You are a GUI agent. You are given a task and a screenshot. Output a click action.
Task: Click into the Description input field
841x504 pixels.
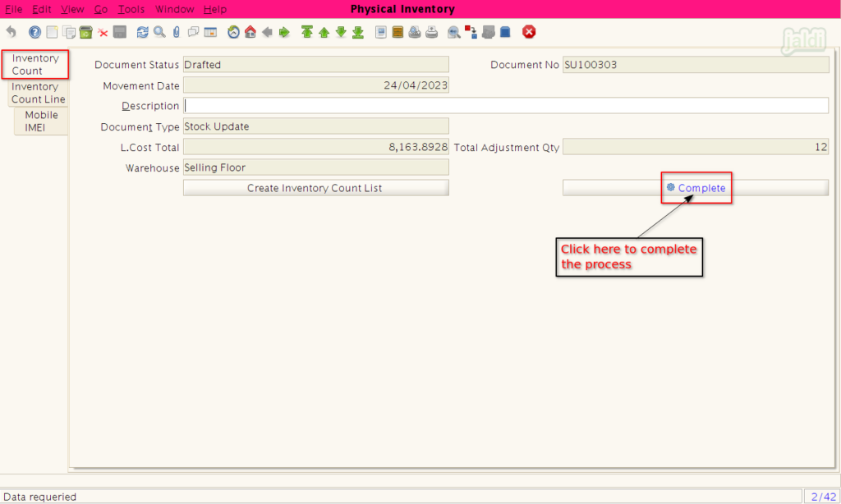506,106
